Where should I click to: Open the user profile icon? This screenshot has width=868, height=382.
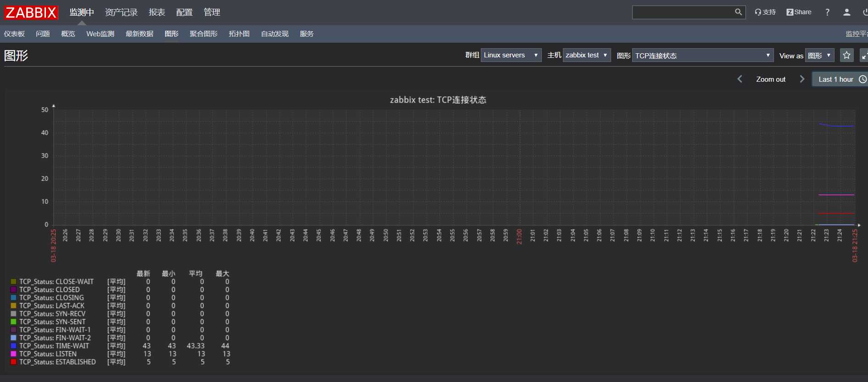point(847,12)
